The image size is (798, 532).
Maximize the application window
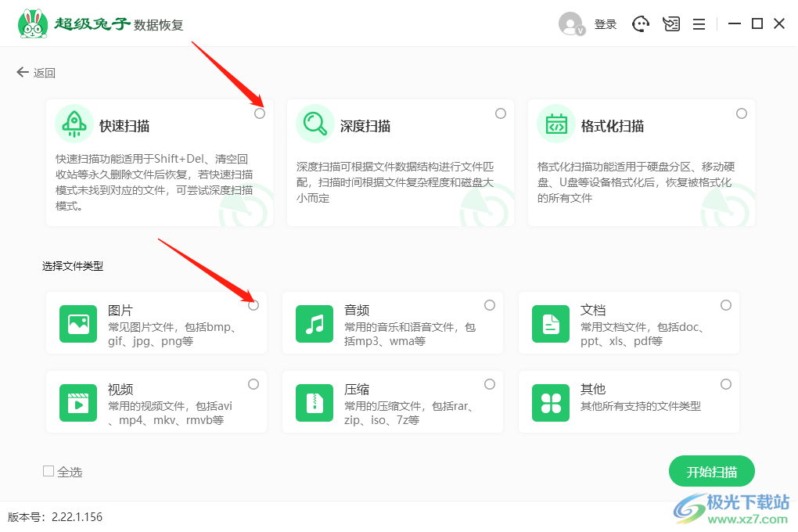pos(757,24)
